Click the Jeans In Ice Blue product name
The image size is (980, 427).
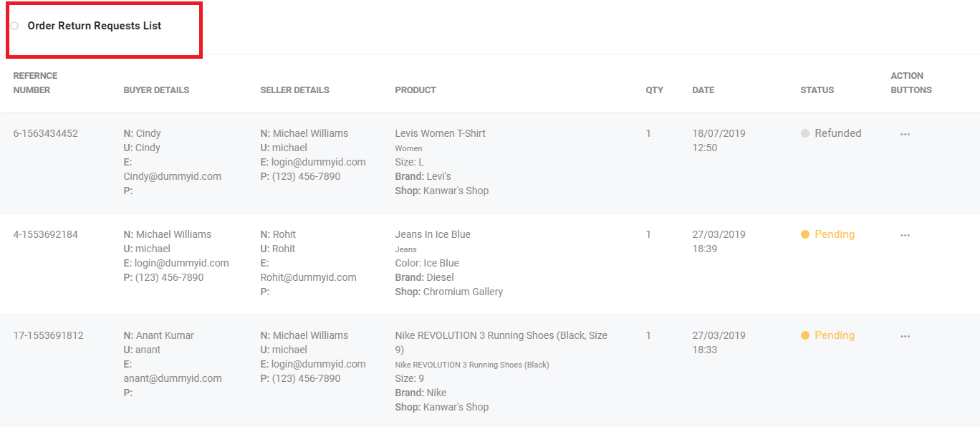tap(433, 234)
